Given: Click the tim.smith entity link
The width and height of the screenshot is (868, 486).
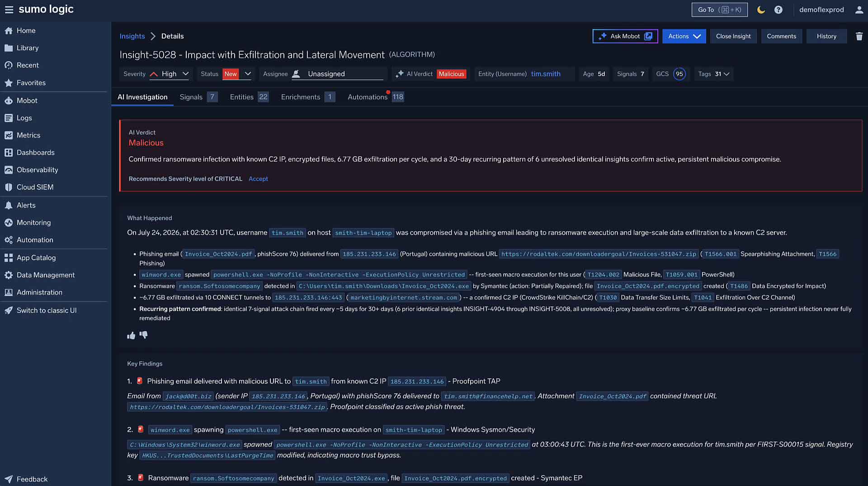Looking at the screenshot, I should [546, 74].
